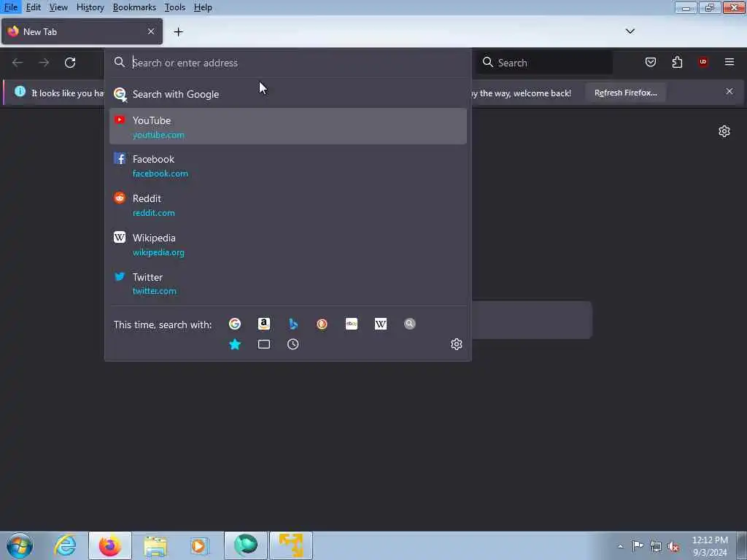The width and height of the screenshot is (747, 560).
Task: Open the History menu
Action: [90, 7]
